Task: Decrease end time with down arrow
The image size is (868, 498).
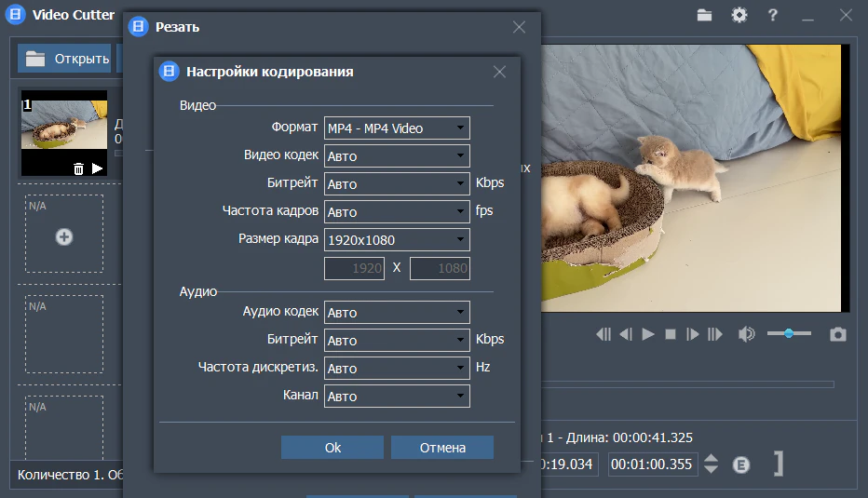Action: 711,469
